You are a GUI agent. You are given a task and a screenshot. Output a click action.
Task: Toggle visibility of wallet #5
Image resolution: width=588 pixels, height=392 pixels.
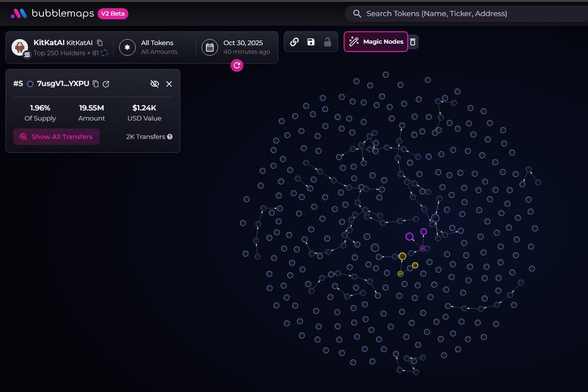154,84
